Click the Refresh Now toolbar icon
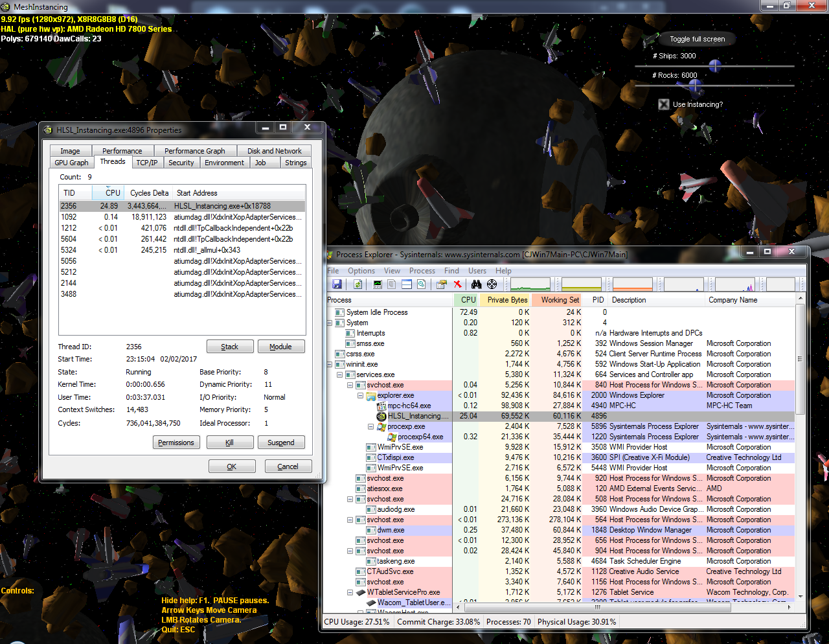Screen dimensions: 829x644 click(x=358, y=284)
